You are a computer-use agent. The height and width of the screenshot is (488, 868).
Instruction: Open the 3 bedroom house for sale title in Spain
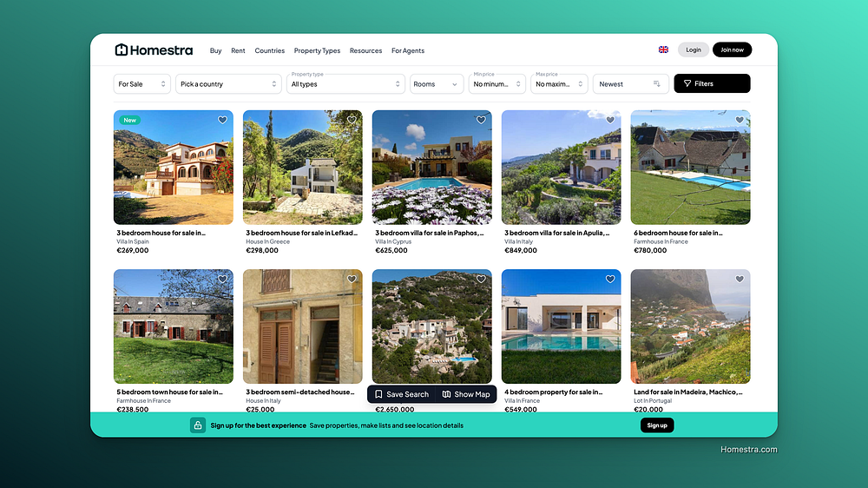161,233
